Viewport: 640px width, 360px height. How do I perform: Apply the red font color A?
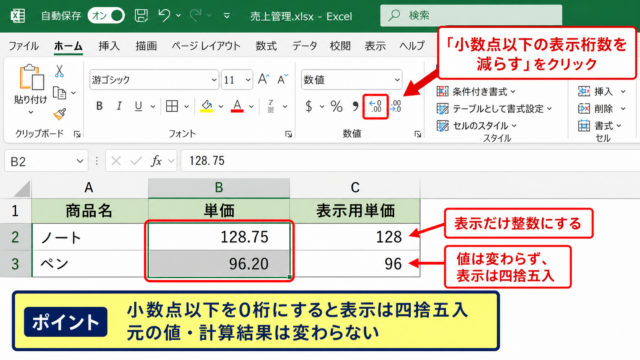237,106
